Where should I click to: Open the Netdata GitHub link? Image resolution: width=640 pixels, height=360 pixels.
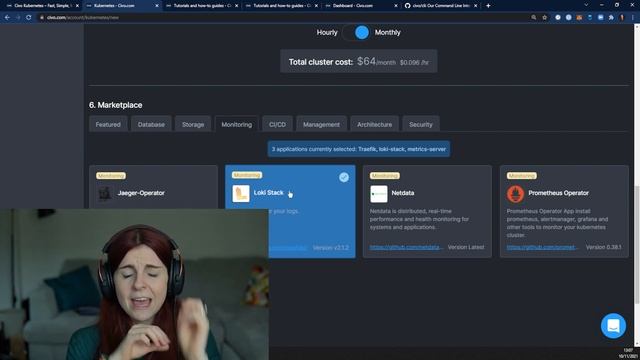[406, 247]
